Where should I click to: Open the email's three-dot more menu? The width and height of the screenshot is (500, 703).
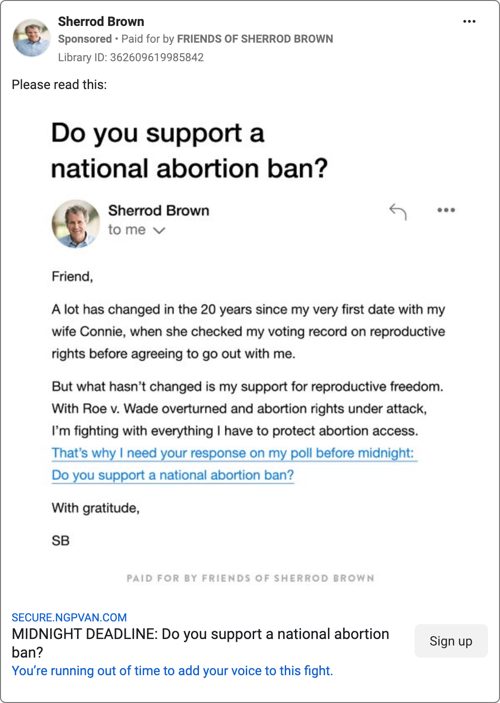coord(446,210)
